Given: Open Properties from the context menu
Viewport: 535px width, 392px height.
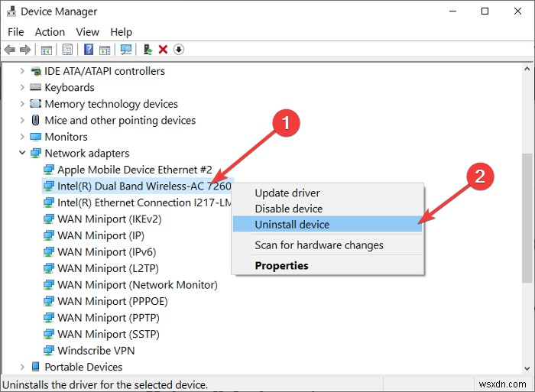Looking at the screenshot, I should pos(328,265).
